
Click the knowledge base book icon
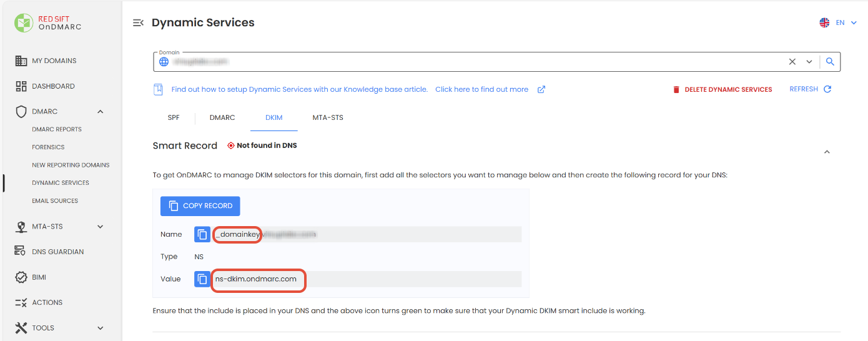(158, 89)
